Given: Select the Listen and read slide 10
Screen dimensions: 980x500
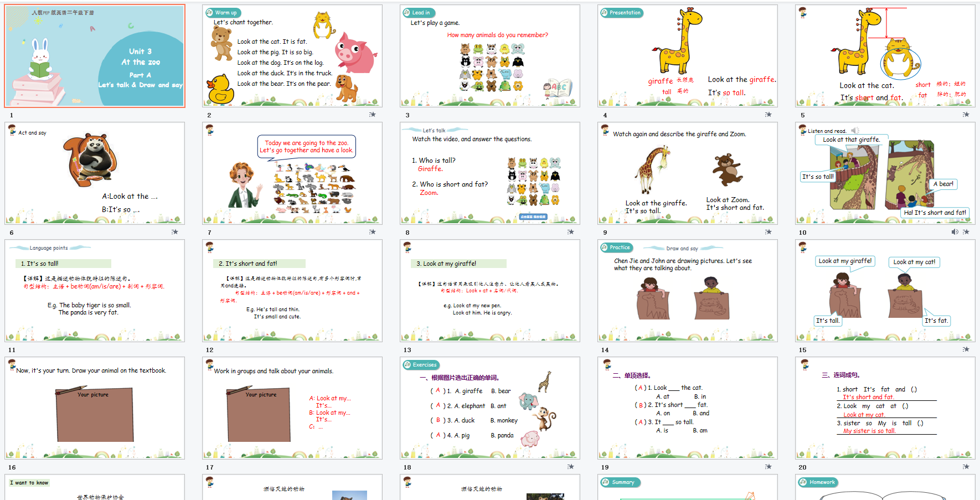Looking at the screenshot, I should click(x=885, y=173).
